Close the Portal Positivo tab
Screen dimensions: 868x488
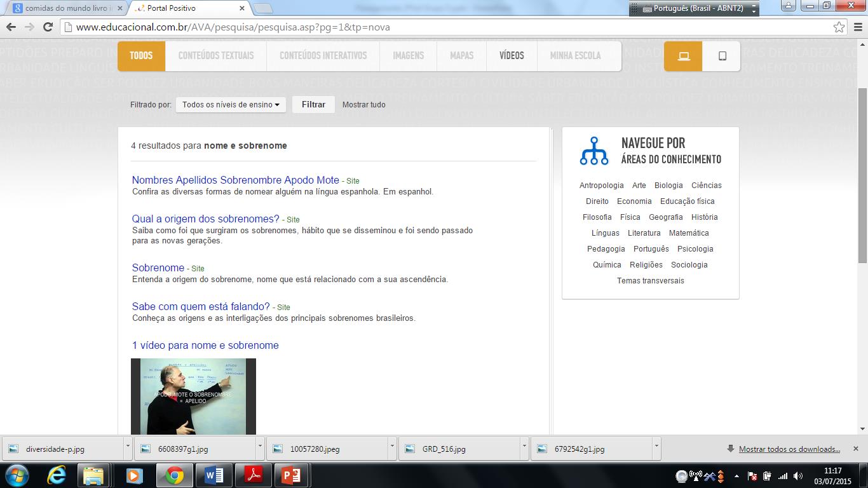tap(242, 8)
